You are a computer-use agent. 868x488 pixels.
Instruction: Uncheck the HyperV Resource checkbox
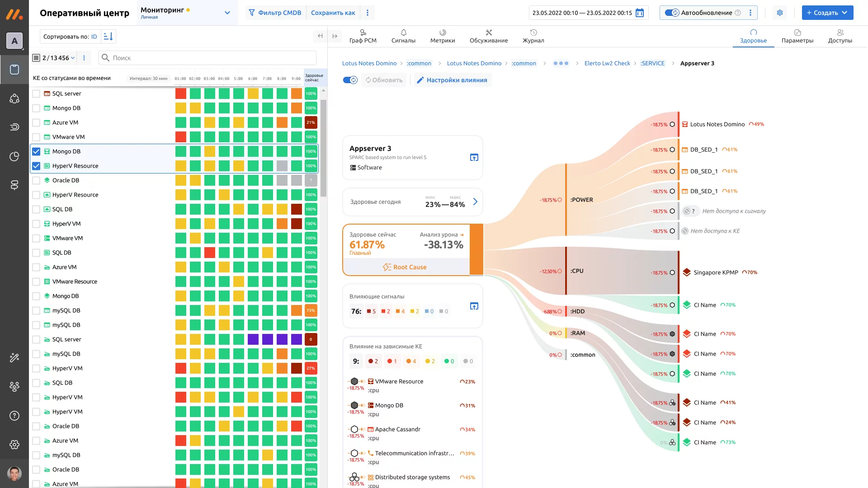click(x=36, y=166)
